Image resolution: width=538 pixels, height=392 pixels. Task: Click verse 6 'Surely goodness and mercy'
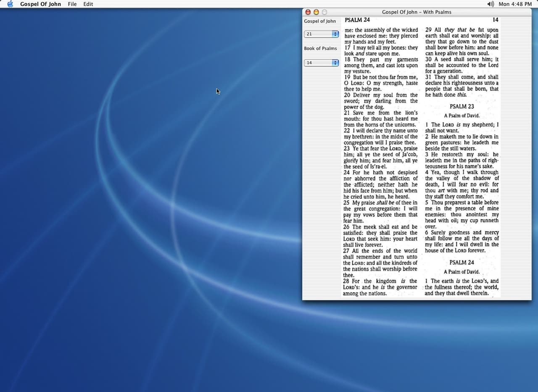462,242
